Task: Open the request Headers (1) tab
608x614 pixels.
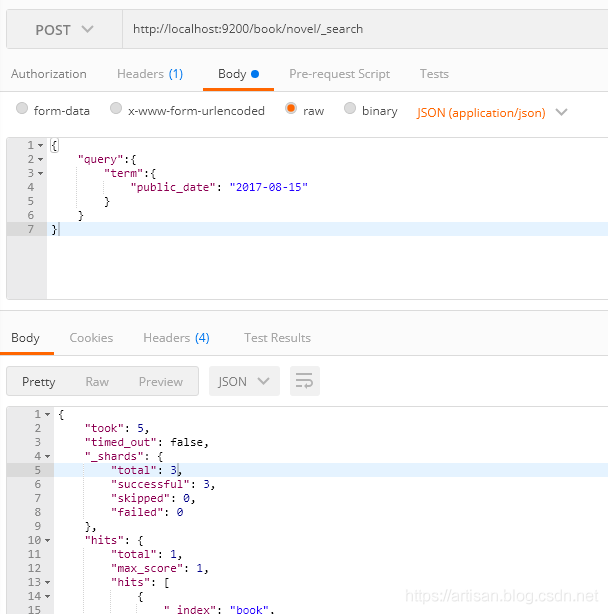Action: (x=150, y=74)
